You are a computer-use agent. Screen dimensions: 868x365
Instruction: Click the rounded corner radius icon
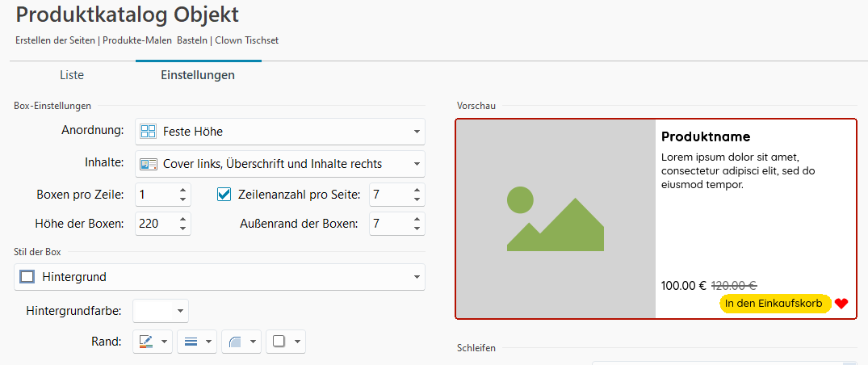pos(235,342)
